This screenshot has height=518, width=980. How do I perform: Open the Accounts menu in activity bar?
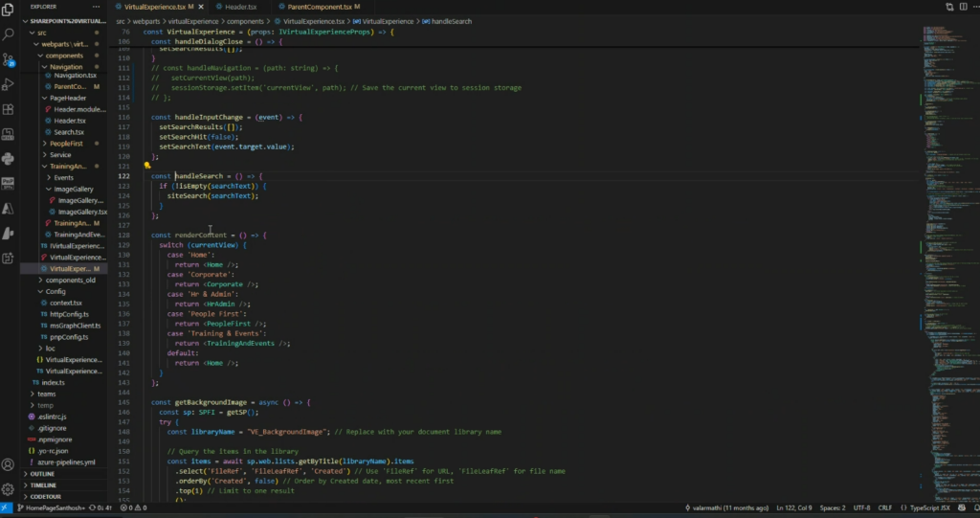tap(8, 464)
